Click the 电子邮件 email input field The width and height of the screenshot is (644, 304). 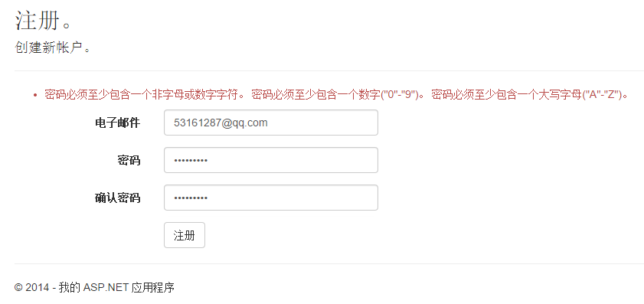[x=270, y=123]
